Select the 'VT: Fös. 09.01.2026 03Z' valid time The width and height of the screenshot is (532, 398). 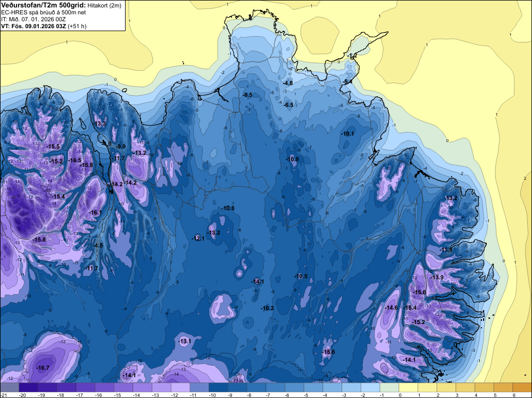[34, 26]
